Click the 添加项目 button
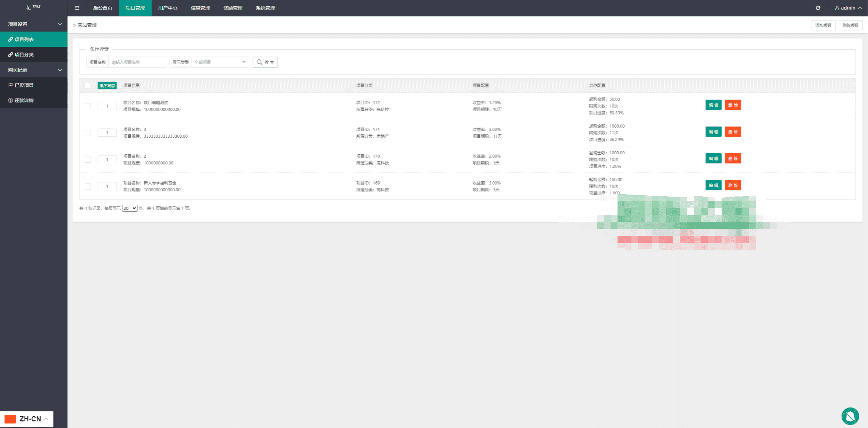 point(823,25)
